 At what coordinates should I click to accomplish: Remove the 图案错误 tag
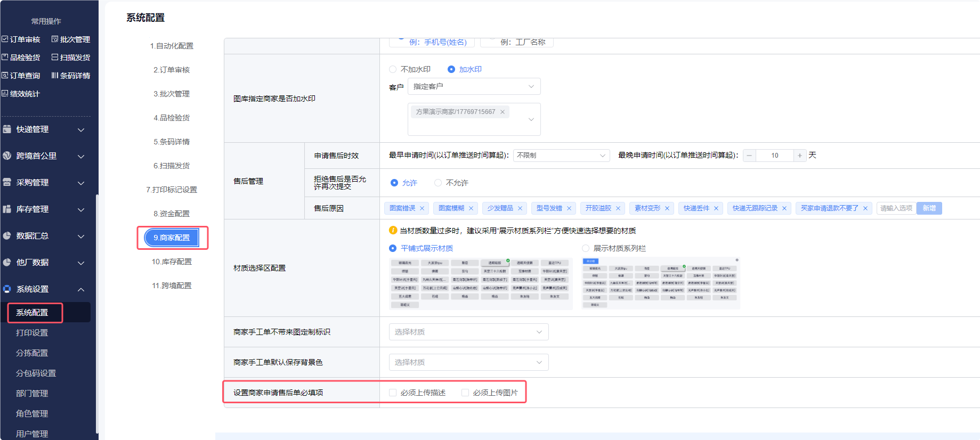(x=422, y=208)
